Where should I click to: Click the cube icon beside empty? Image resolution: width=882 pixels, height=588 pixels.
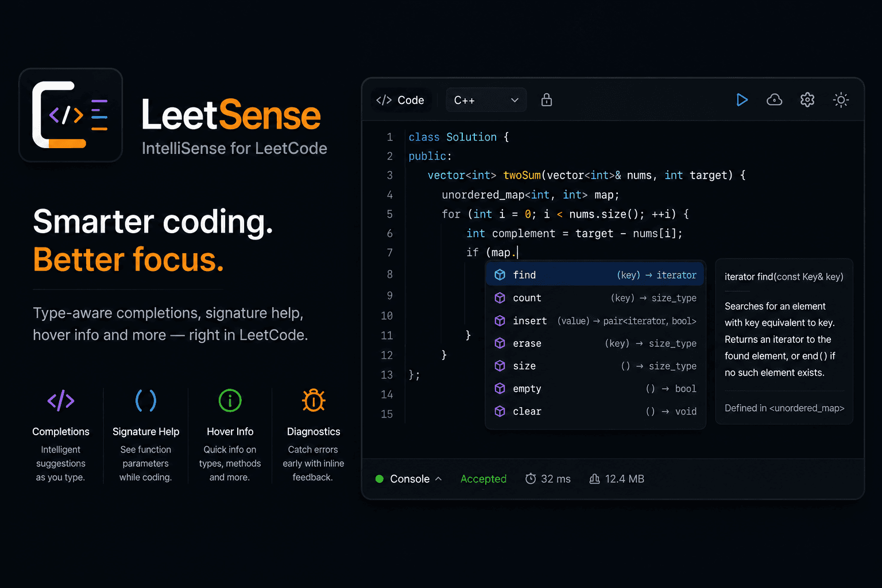click(x=500, y=389)
